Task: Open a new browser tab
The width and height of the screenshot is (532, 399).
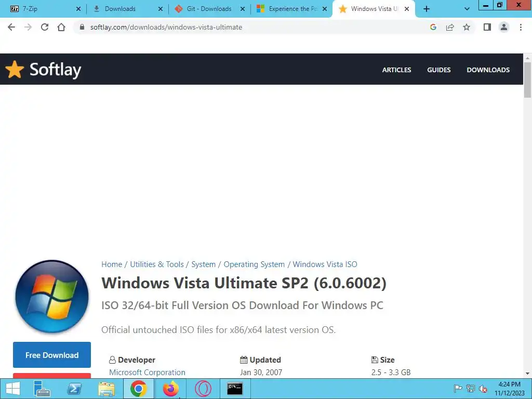Action: (427, 9)
